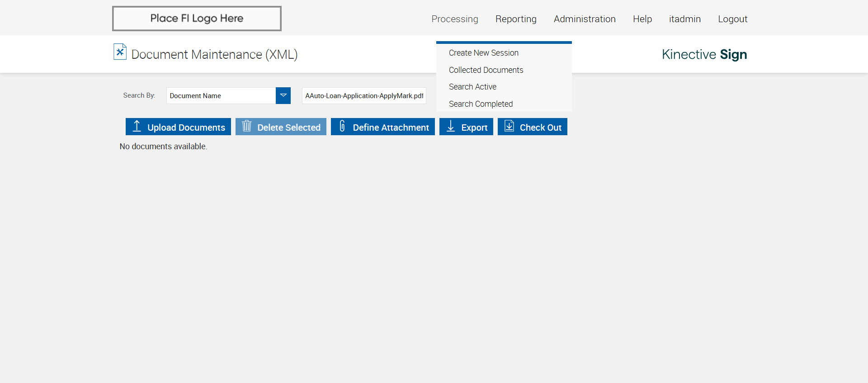
Task: Log out using the Logout link
Action: 732,19
